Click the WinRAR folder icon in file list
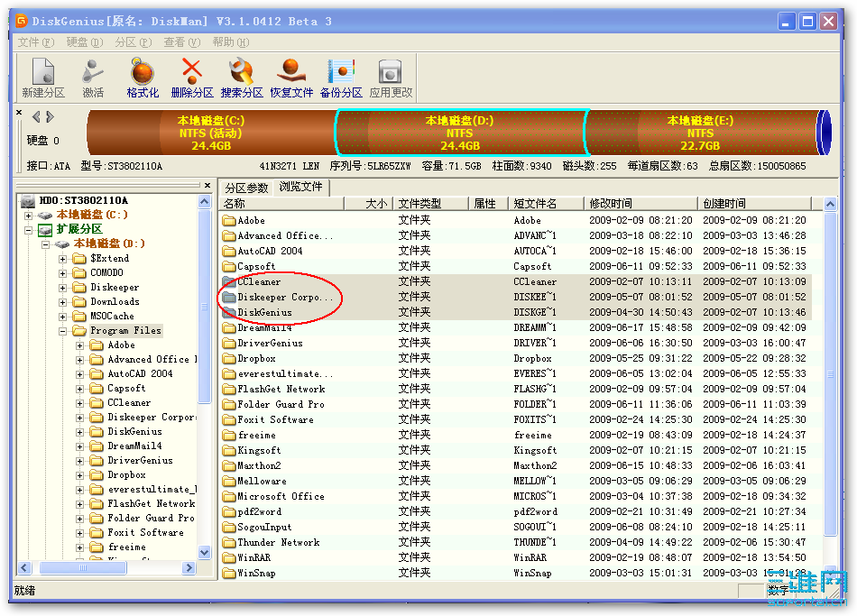The height and width of the screenshot is (616, 857). [228, 557]
